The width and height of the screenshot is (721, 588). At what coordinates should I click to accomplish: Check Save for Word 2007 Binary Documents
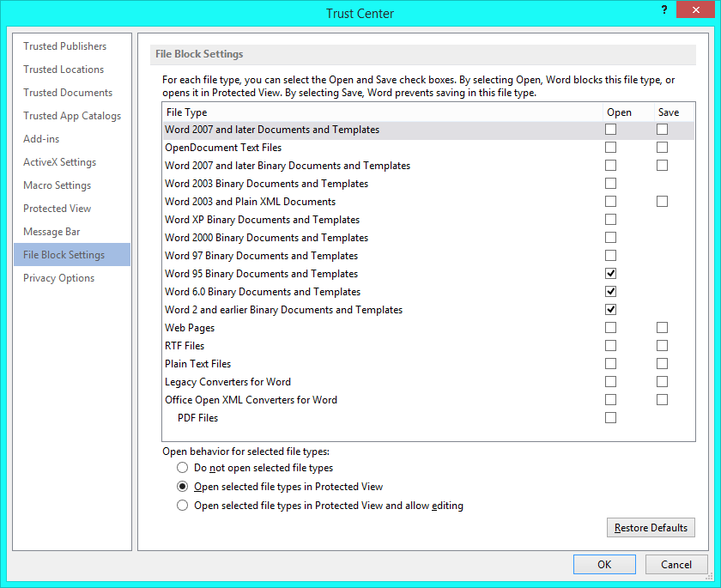662,166
